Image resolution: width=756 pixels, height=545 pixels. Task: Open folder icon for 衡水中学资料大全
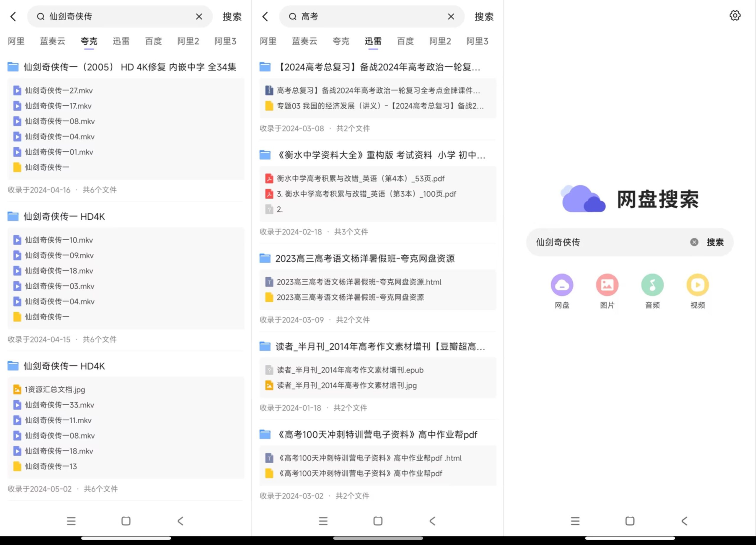pos(265,155)
